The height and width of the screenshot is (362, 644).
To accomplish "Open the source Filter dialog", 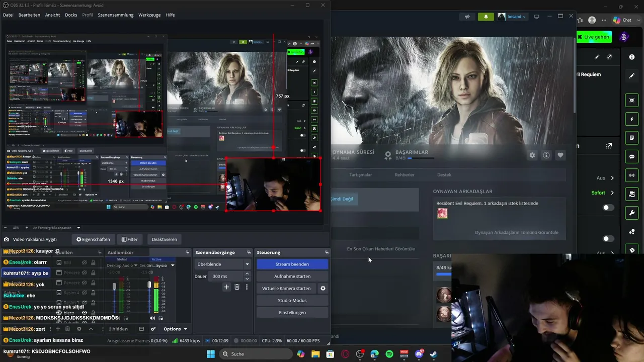I will (x=129, y=239).
